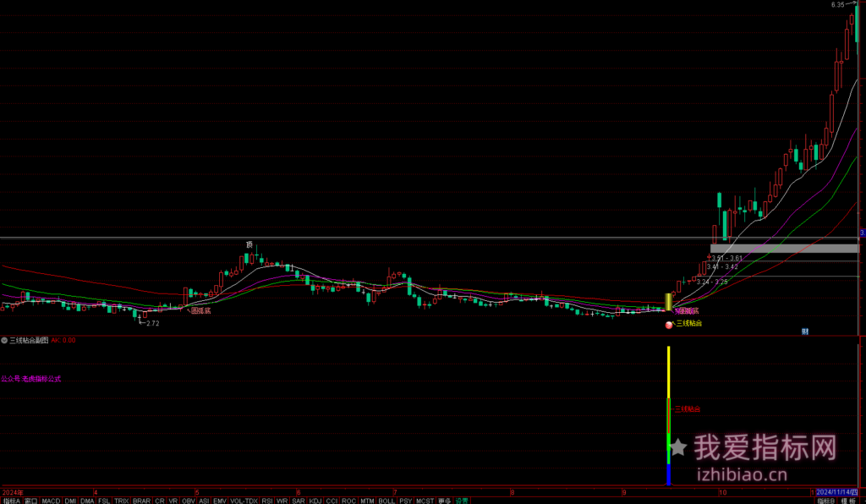Select the 指标A tab
866x504 pixels.
[x=11, y=501]
